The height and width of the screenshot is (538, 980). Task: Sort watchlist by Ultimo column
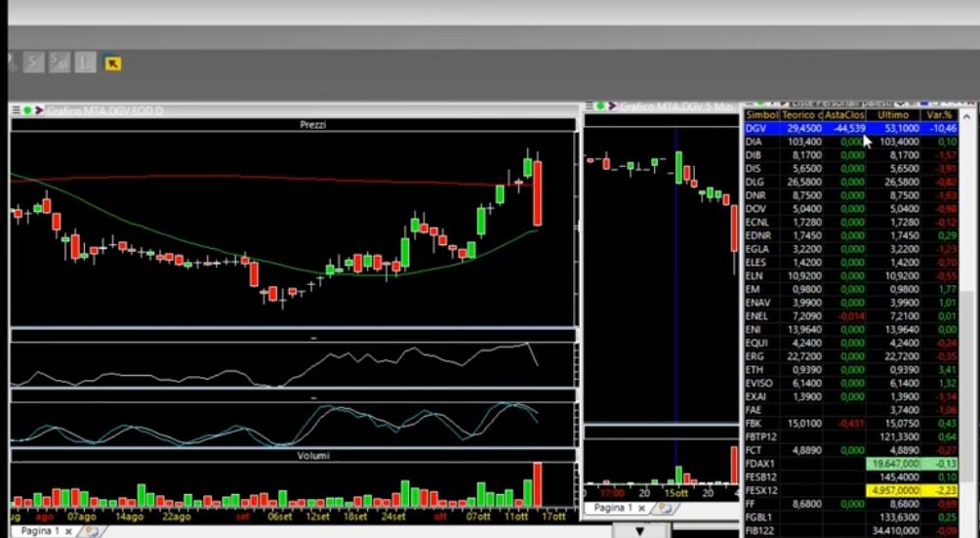[892, 115]
